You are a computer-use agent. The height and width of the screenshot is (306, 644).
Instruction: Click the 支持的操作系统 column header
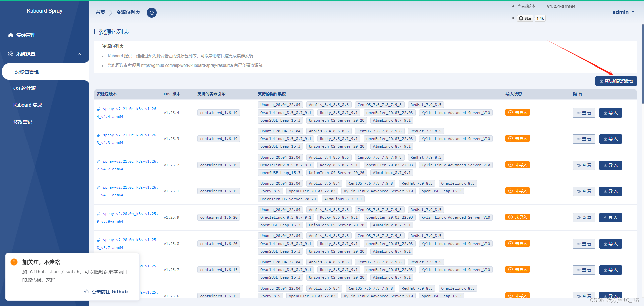(x=272, y=94)
